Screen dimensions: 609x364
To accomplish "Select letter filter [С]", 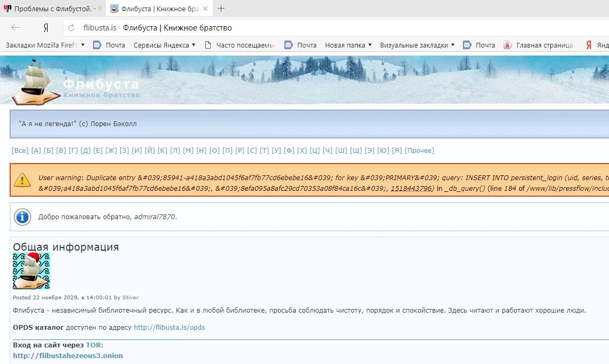I will click(x=252, y=150).
